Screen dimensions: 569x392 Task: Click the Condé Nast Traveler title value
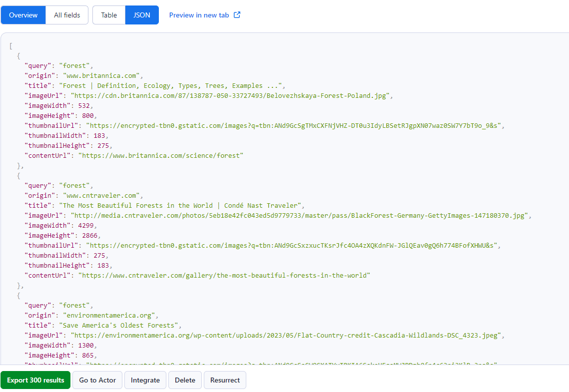[180, 206]
